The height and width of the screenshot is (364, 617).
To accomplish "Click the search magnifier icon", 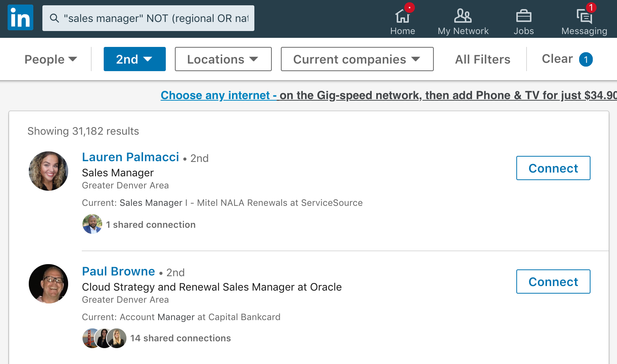I will click(55, 18).
